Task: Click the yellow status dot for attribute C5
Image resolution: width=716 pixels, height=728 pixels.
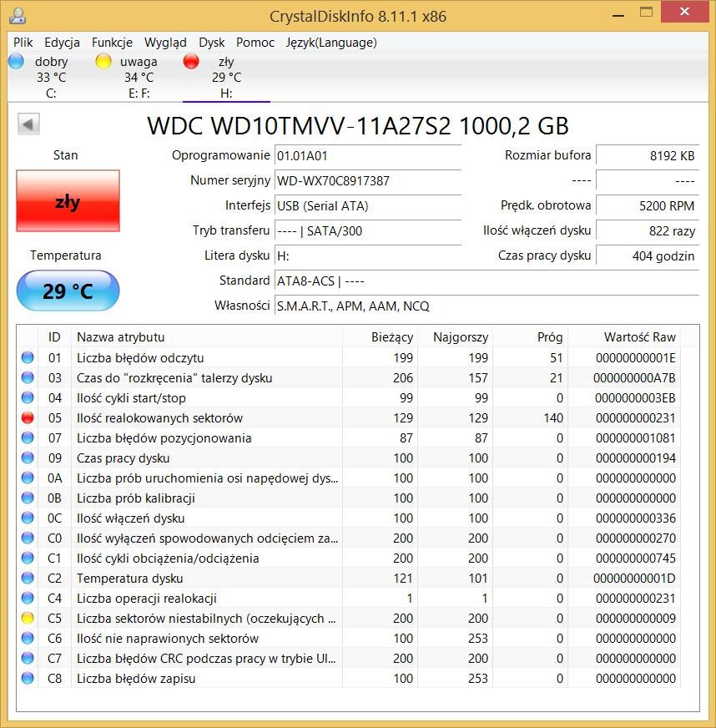Action: pyautogui.click(x=28, y=618)
